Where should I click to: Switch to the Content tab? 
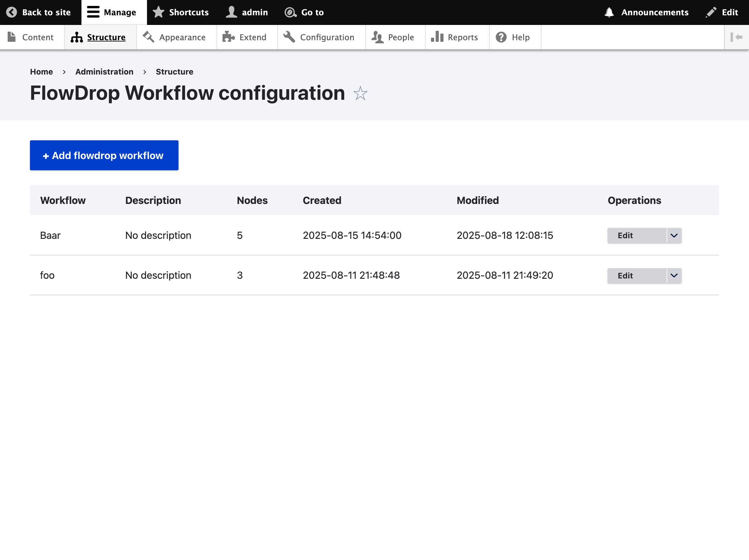point(32,37)
